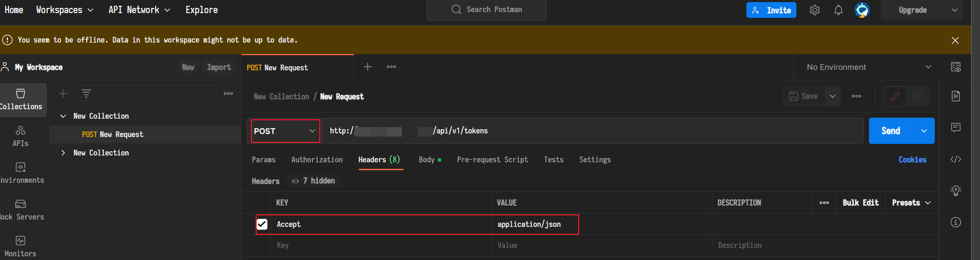The width and height of the screenshot is (980, 260).
Task: Switch to the Body tab
Action: (x=430, y=160)
